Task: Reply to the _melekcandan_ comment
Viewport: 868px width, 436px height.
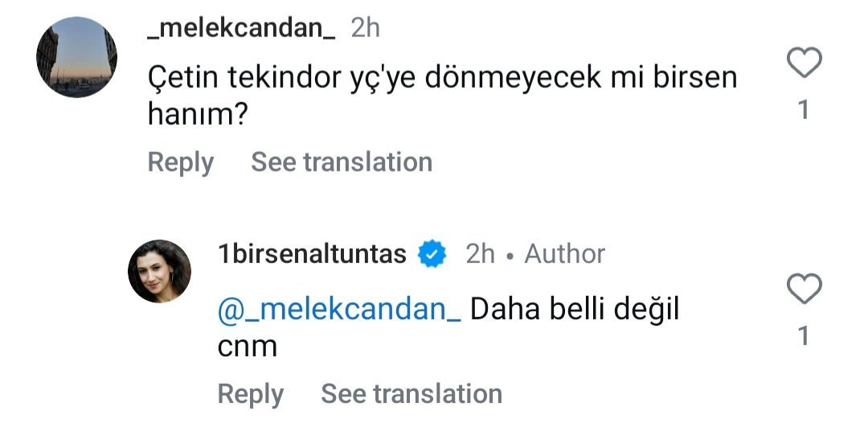Action: tap(180, 162)
